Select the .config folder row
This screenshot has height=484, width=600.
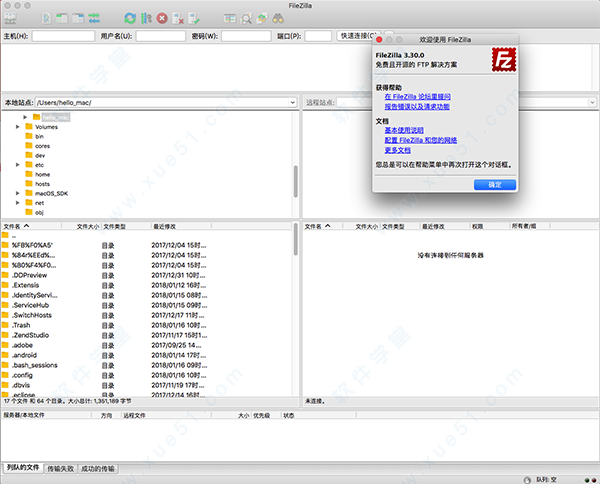point(147,375)
